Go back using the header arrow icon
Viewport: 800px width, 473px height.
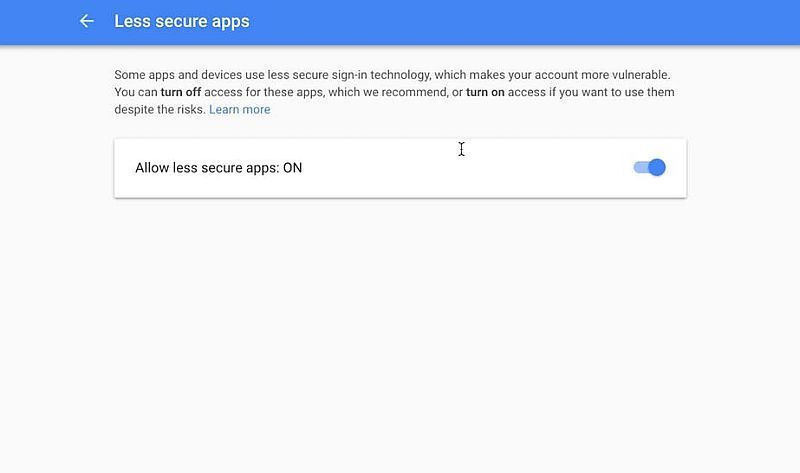pos(87,21)
